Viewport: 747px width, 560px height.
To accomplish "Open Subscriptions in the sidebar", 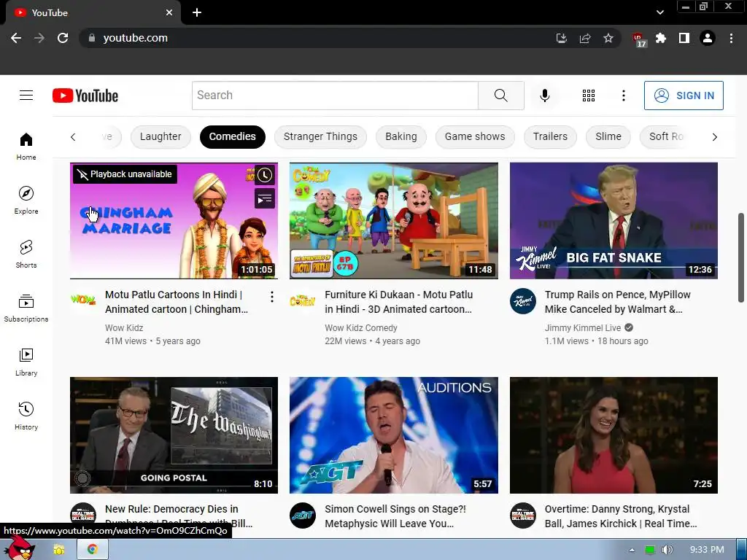I will coord(26,308).
